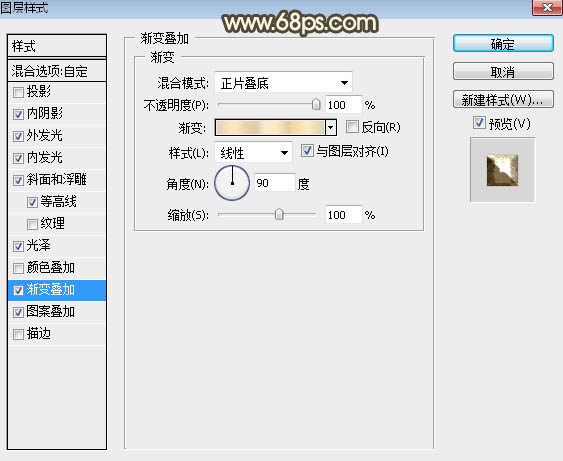This screenshot has height=461, width=563.
Task: Open the 光泽 satin settings row
Action: click(x=57, y=246)
